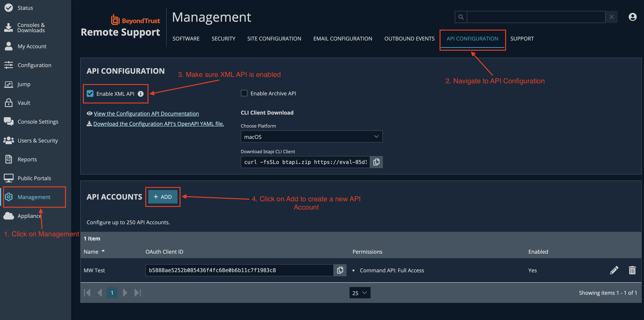Download the OpenAPI YAML file link
Image resolution: width=644 pixels, height=320 pixels.
(158, 124)
